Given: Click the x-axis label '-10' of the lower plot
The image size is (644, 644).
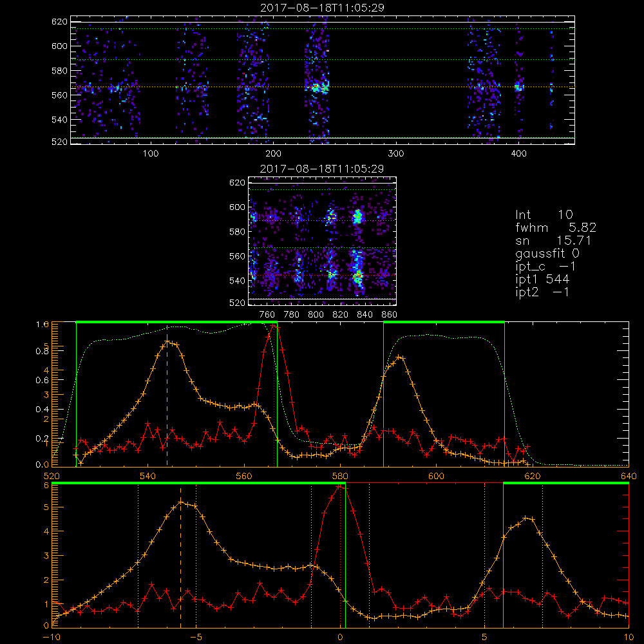Looking at the screenshot, I should [x=52, y=638].
